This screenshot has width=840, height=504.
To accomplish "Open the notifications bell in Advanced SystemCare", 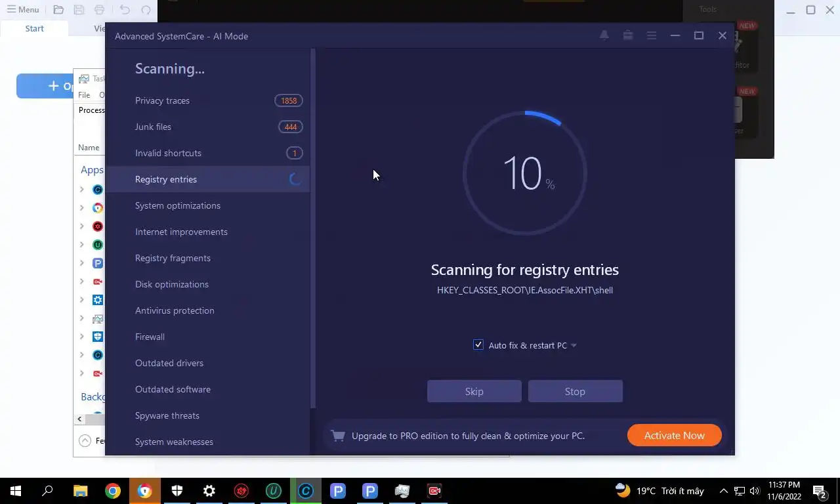I will click(x=604, y=35).
